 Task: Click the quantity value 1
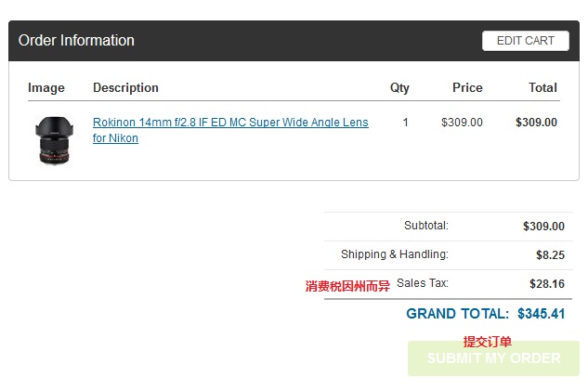(405, 123)
